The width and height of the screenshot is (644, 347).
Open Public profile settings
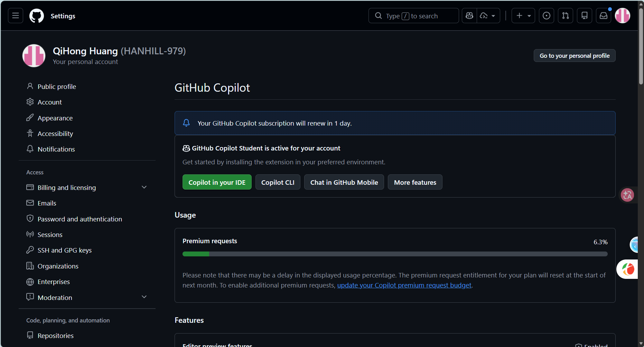pyautogui.click(x=57, y=86)
